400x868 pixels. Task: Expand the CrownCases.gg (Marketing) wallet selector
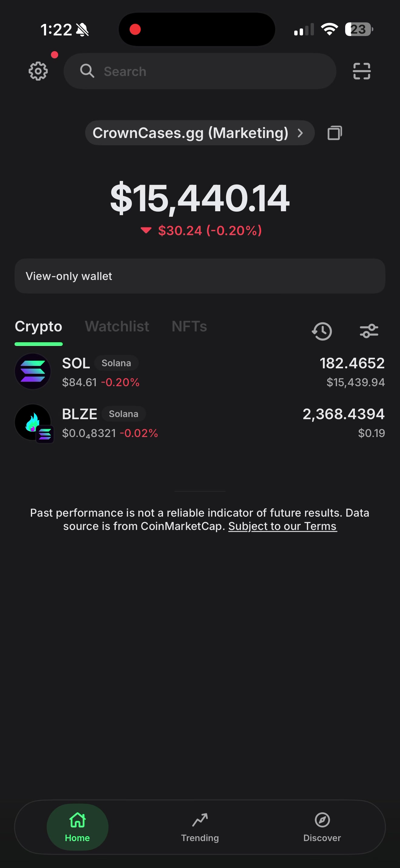click(200, 133)
